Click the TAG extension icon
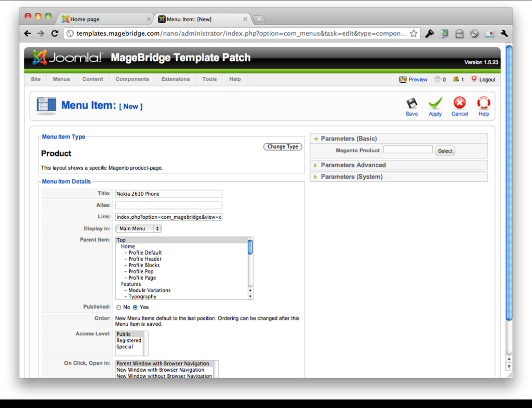 (459, 34)
